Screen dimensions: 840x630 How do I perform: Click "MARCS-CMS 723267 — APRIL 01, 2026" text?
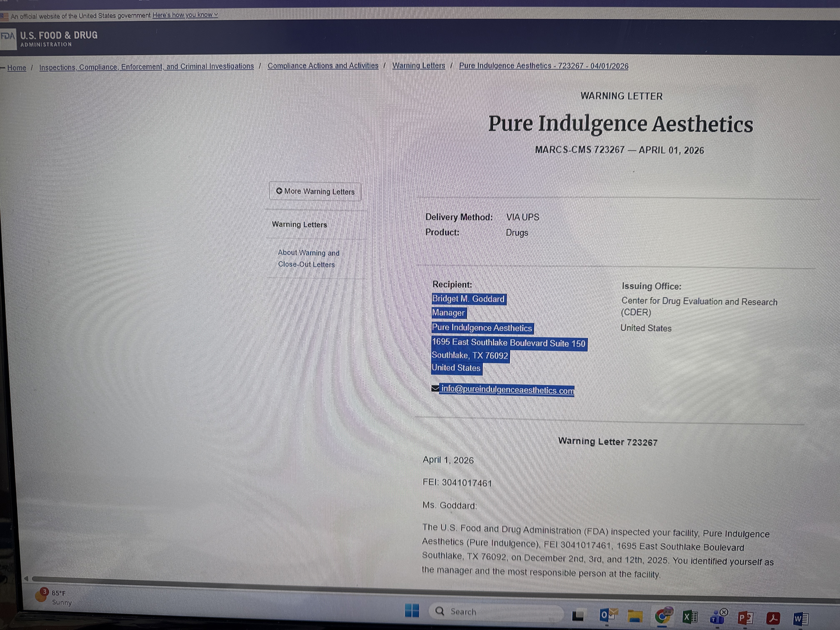click(x=619, y=150)
